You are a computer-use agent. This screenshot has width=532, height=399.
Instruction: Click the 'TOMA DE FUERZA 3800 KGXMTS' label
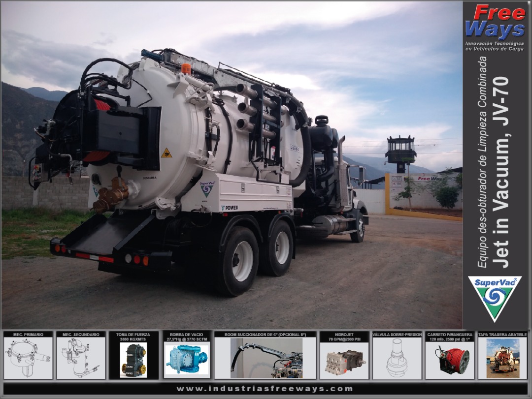click(x=133, y=337)
